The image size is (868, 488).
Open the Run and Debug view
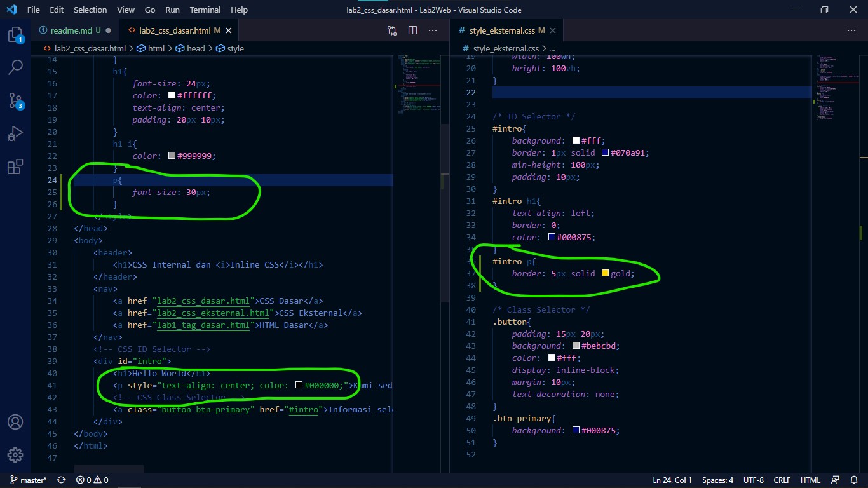(x=15, y=134)
